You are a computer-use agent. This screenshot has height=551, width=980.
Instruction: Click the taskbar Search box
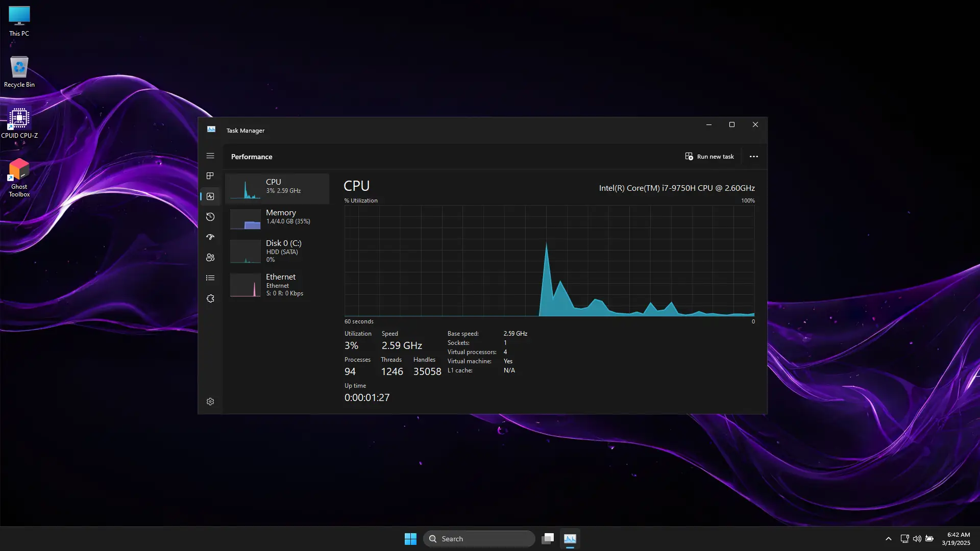tap(479, 539)
